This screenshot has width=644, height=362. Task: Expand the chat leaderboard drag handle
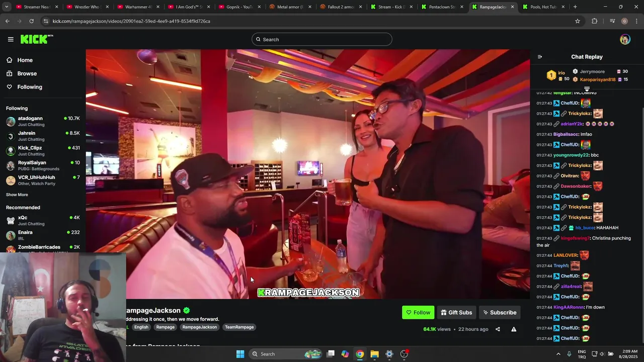[587, 89]
